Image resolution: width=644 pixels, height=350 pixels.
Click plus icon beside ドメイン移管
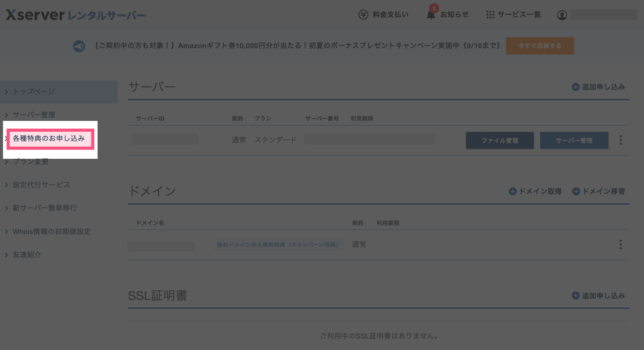(x=576, y=191)
